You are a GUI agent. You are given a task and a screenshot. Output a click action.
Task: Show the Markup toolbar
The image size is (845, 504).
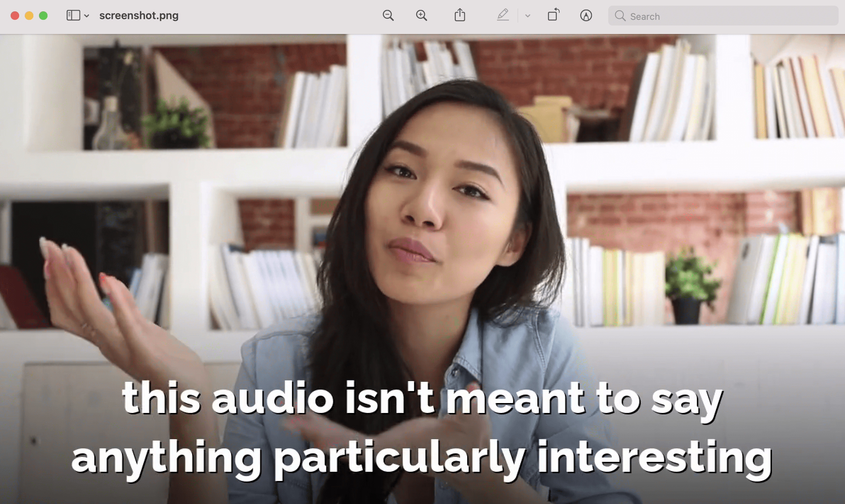click(586, 16)
